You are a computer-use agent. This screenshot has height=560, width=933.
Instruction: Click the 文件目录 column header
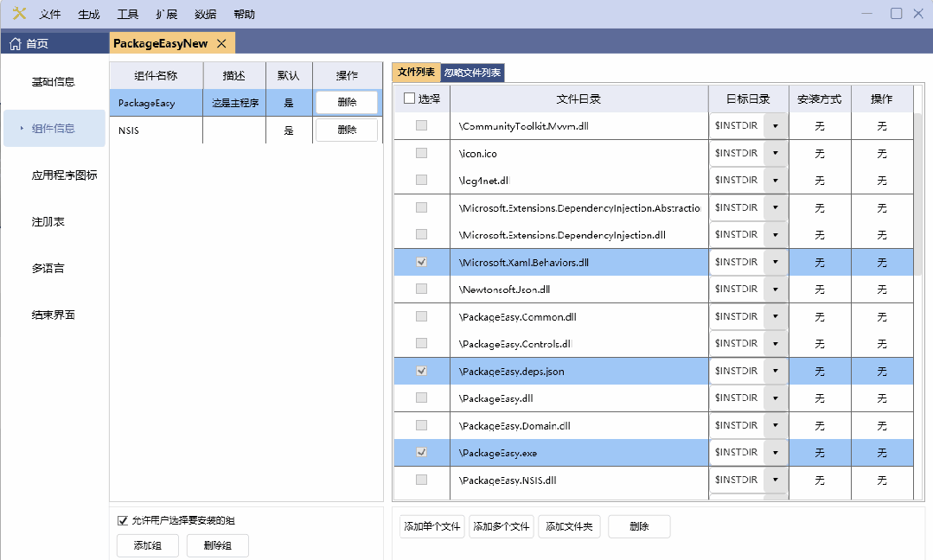pyautogui.click(x=579, y=99)
